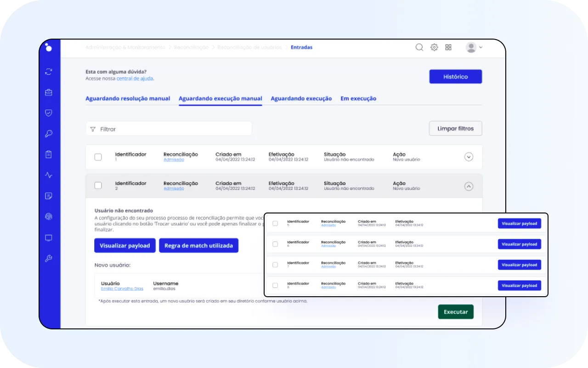Click the green Executar button
Screen dimensions: 588x368
click(455, 312)
